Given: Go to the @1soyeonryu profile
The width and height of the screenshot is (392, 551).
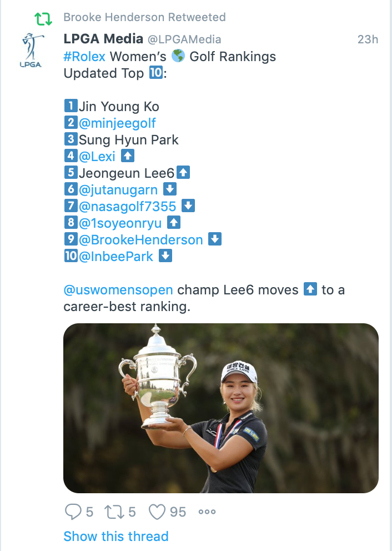Looking at the screenshot, I should click(x=120, y=223).
